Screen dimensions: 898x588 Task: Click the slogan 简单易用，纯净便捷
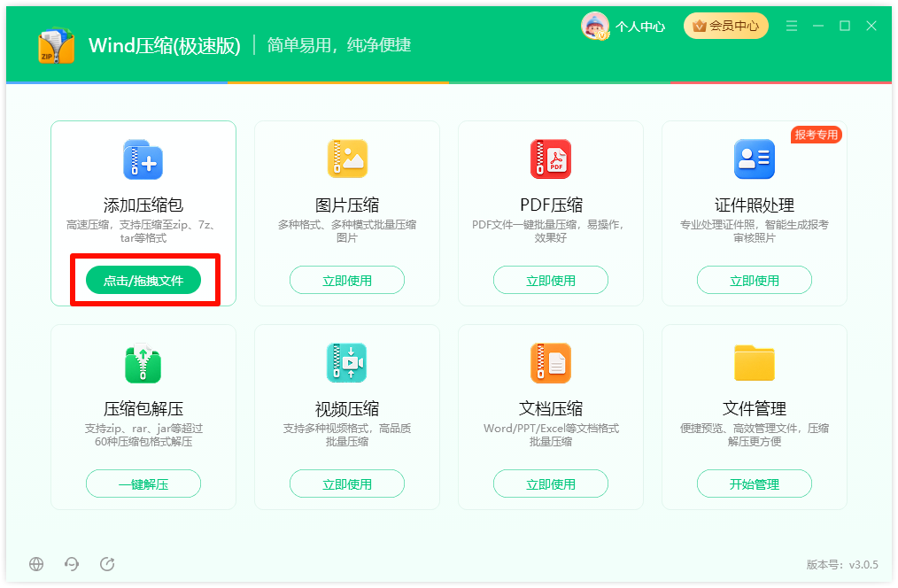[x=339, y=44]
